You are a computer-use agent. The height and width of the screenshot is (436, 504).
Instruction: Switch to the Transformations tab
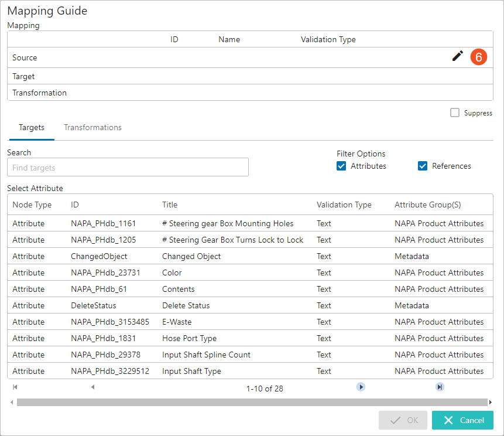92,127
